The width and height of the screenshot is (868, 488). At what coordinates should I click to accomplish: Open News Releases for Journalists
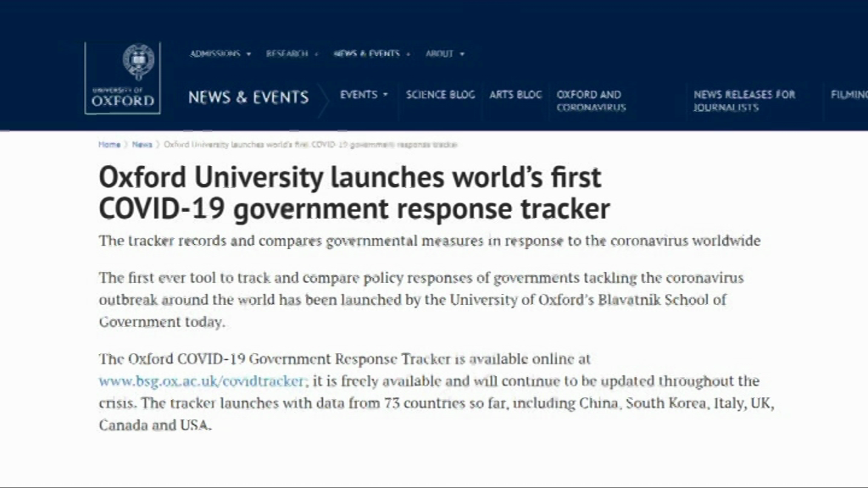pos(744,101)
